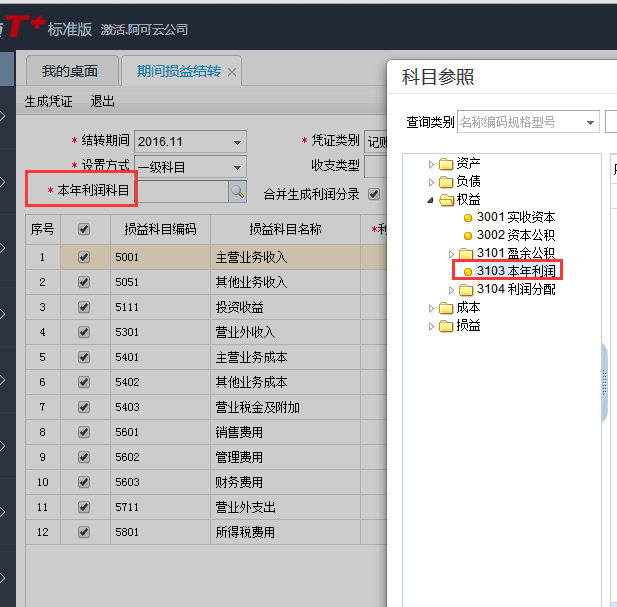Open the 设置方式 一级科目 dropdown
Viewport: 617px width, 607px height.
238,167
